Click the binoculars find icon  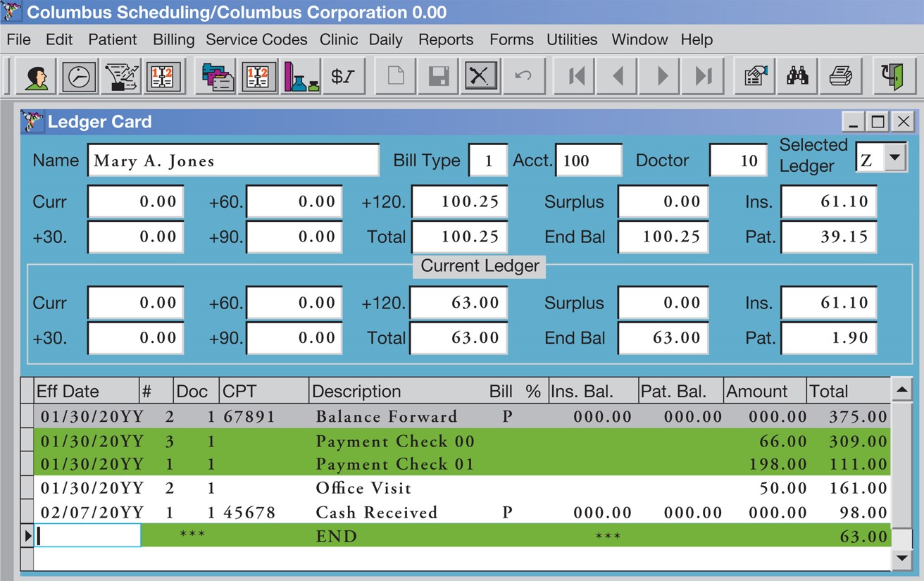(797, 76)
